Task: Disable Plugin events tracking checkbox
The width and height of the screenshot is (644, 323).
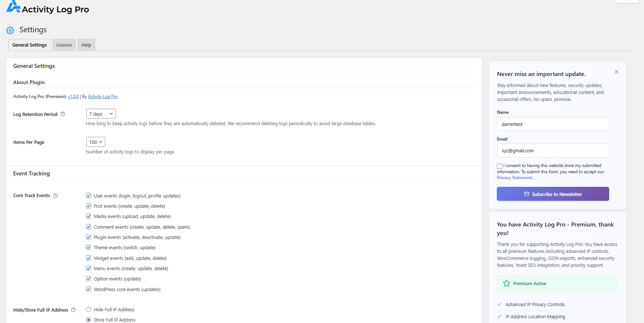Action: (x=88, y=237)
